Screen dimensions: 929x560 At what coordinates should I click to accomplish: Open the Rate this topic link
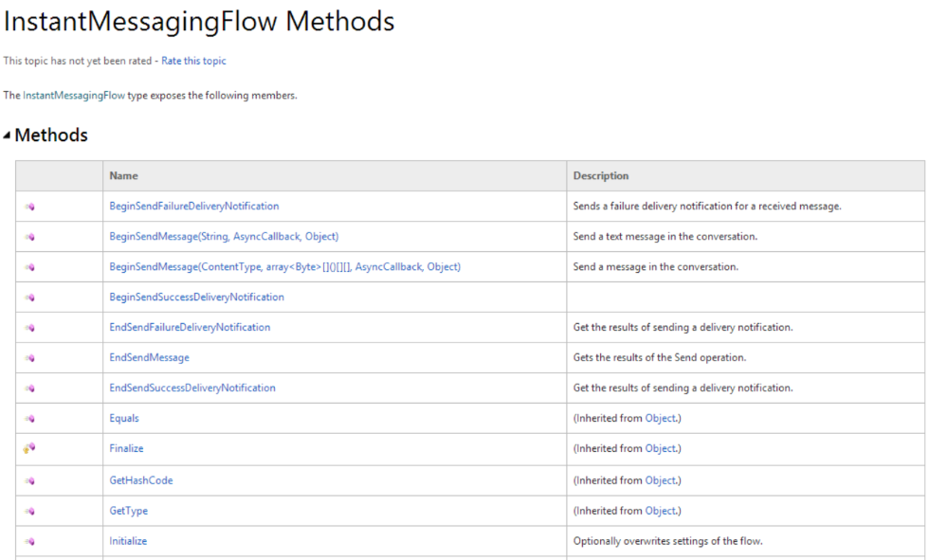pyautogui.click(x=193, y=61)
